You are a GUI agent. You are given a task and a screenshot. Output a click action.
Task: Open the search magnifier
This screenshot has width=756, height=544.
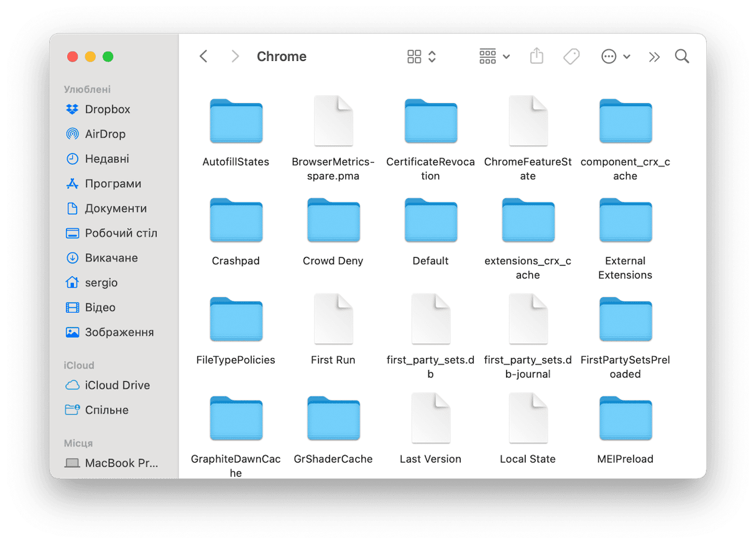click(x=682, y=57)
